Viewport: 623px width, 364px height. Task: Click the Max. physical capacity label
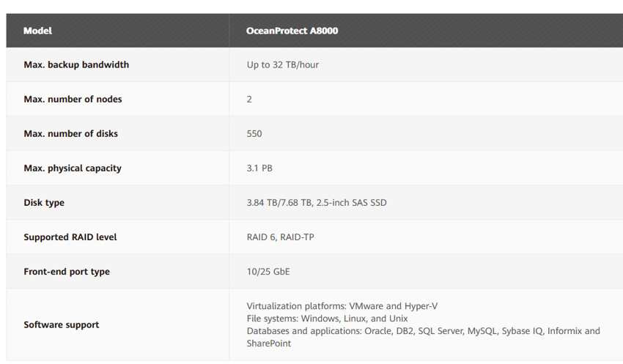73,168
